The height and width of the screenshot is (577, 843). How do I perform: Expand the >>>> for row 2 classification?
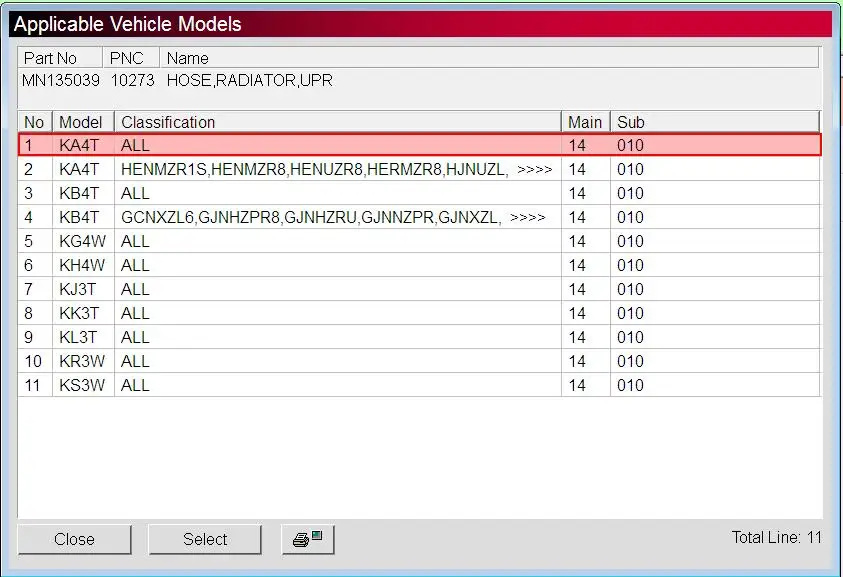tap(534, 170)
